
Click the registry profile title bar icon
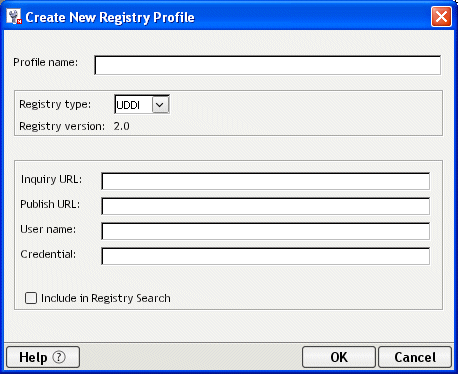tap(14, 17)
